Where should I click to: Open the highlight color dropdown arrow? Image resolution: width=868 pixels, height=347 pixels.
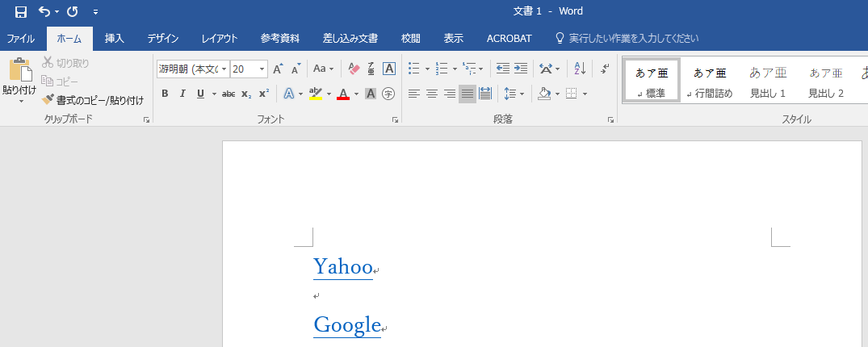coord(329,94)
